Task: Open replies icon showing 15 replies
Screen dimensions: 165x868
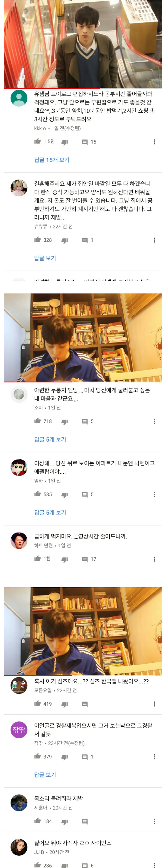Action: click(85, 142)
